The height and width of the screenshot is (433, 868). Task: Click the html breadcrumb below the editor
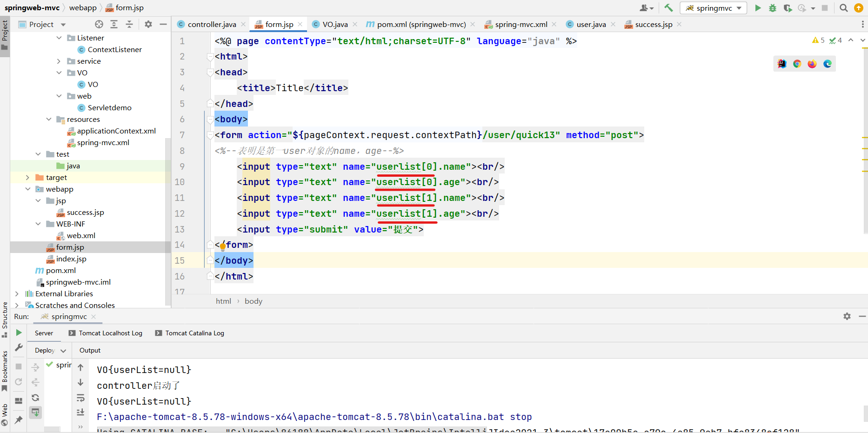[223, 301]
